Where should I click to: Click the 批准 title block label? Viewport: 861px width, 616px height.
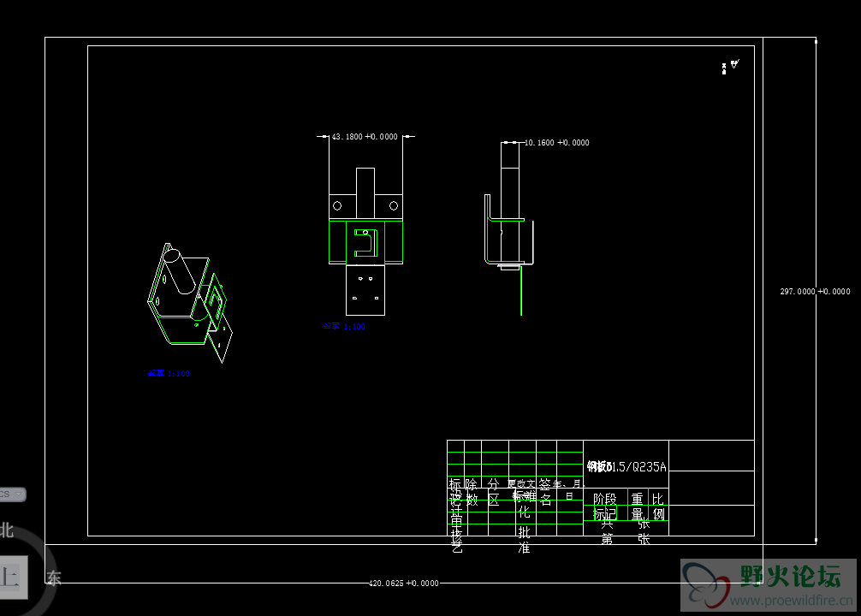524,540
